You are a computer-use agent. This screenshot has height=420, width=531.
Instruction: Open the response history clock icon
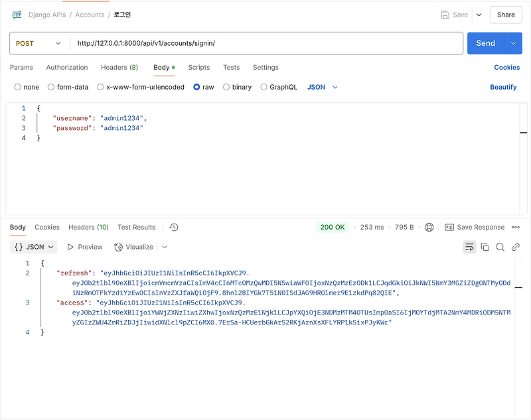click(x=174, y=227)
